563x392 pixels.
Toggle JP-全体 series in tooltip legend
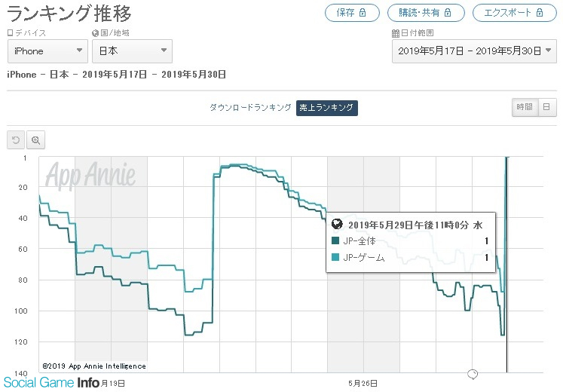[x=336, y=241]
